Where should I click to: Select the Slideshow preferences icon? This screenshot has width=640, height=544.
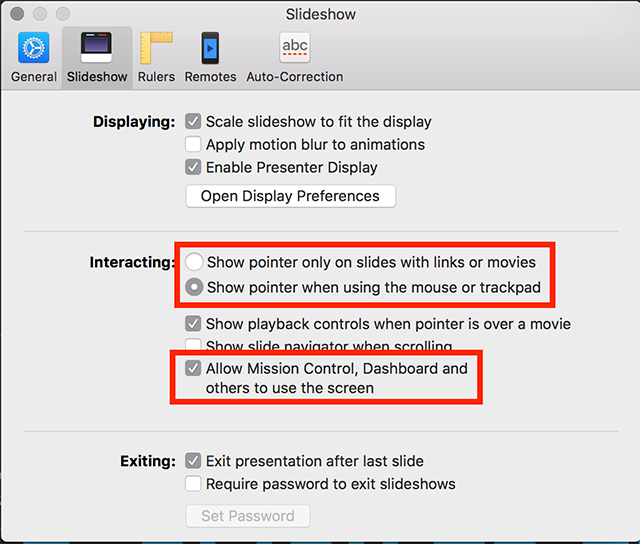[96, 47]
